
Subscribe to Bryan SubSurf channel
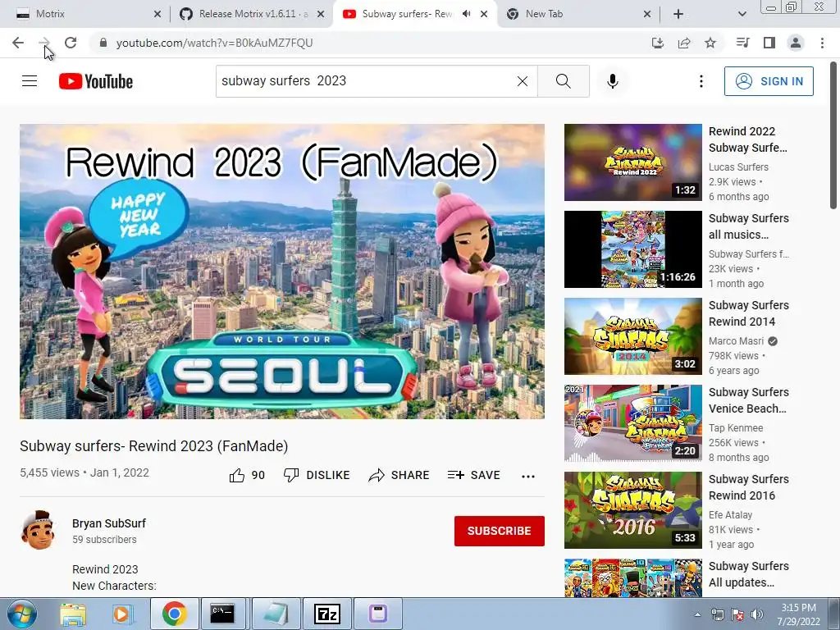500,531
